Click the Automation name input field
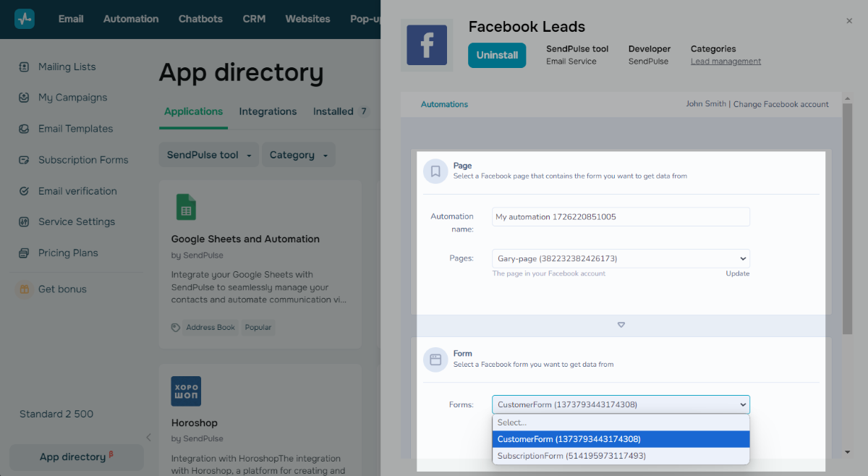This screenshot has height=476, width=868. pyautogui.click(x=621, y=217)
